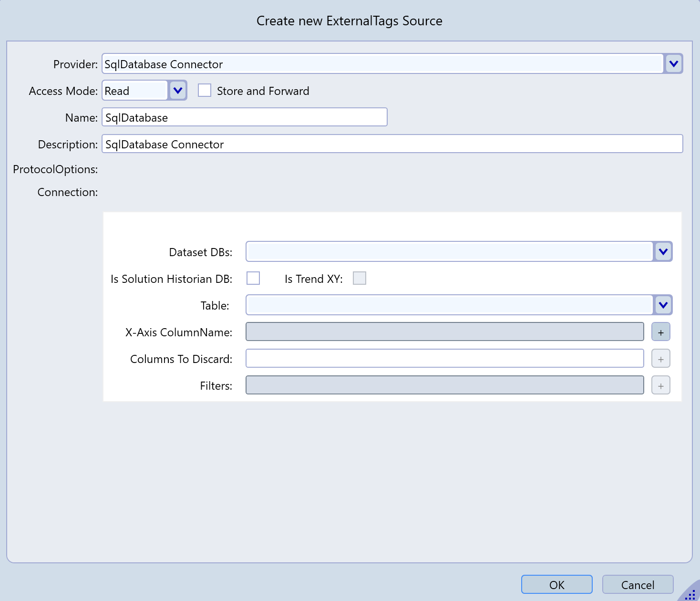Viewport: 700px width, 601px height.
Task: Click the Columns To Discard text box
Action: pos(444,359)
